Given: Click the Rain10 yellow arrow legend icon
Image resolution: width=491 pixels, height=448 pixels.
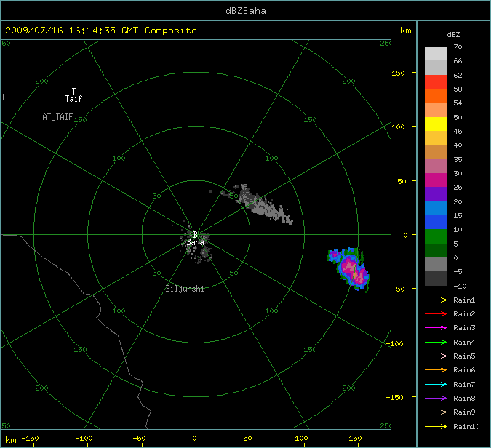Looking at the screenshot, I should [436, 426].
